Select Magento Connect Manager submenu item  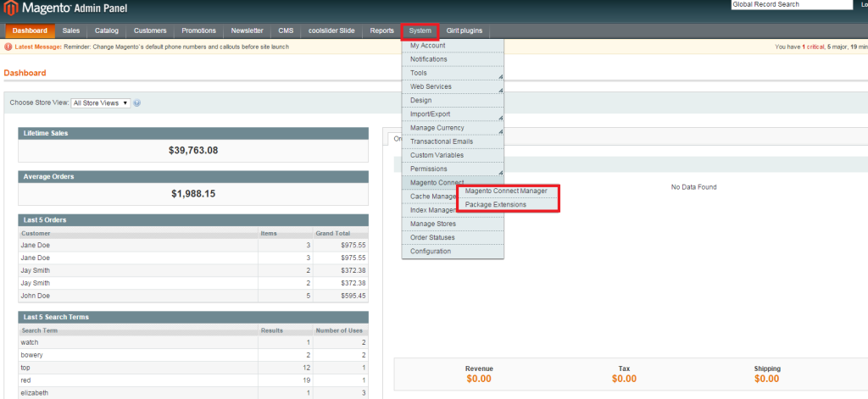(x=509, y=191)
